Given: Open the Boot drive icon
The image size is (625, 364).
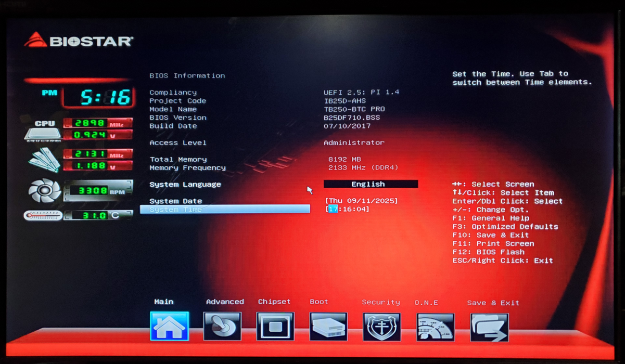Looking at the screenshot, I should (x=328, y=327).
